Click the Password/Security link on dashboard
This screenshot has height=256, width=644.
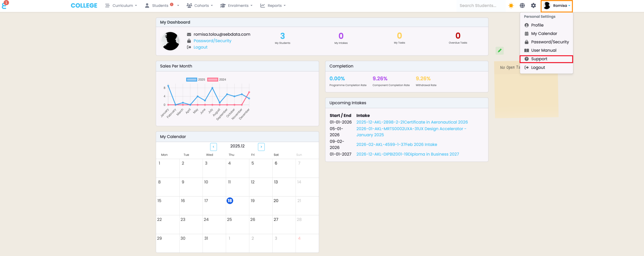[212, 41]
